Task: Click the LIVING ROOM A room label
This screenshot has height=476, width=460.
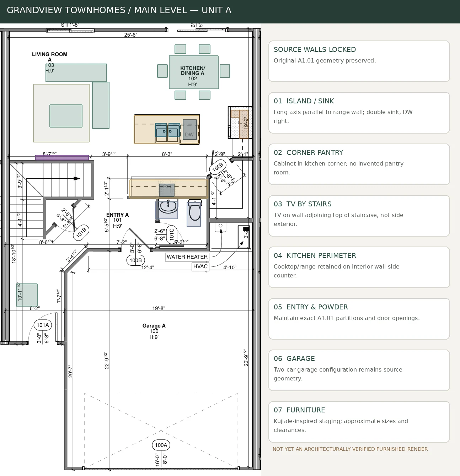Action: click(x=50, y=57)
